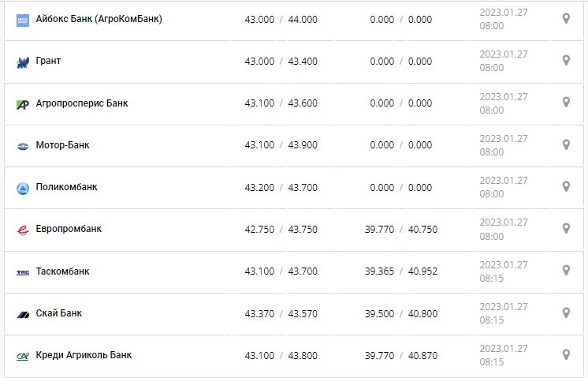Open map pin for Агропросперис Банк
The image size is (588, 378).
coord(566,102)
